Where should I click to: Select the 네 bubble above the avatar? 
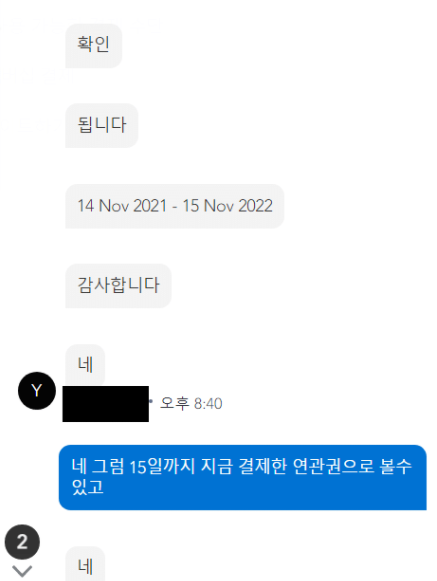pyautogui.click(x=85, y=365)
